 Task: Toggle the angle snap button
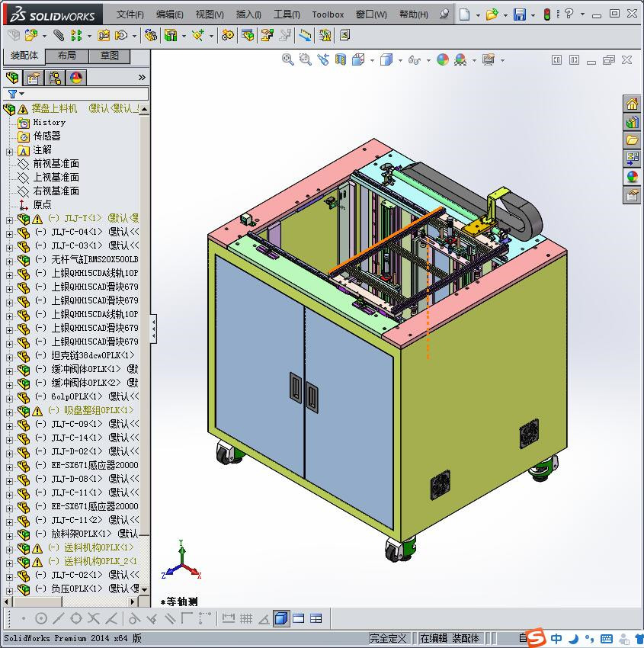(x=264, y=619)
